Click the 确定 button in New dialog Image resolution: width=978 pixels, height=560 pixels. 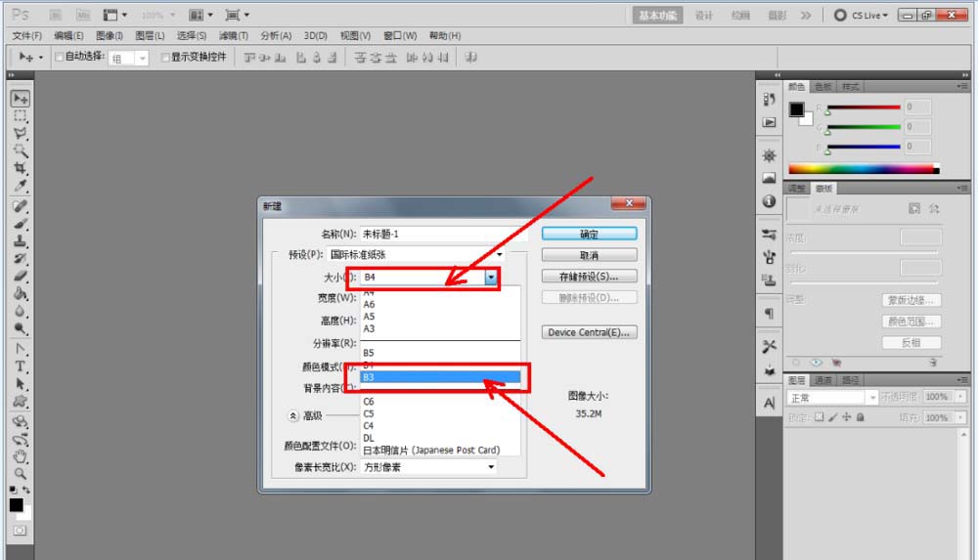coord(589,234)
